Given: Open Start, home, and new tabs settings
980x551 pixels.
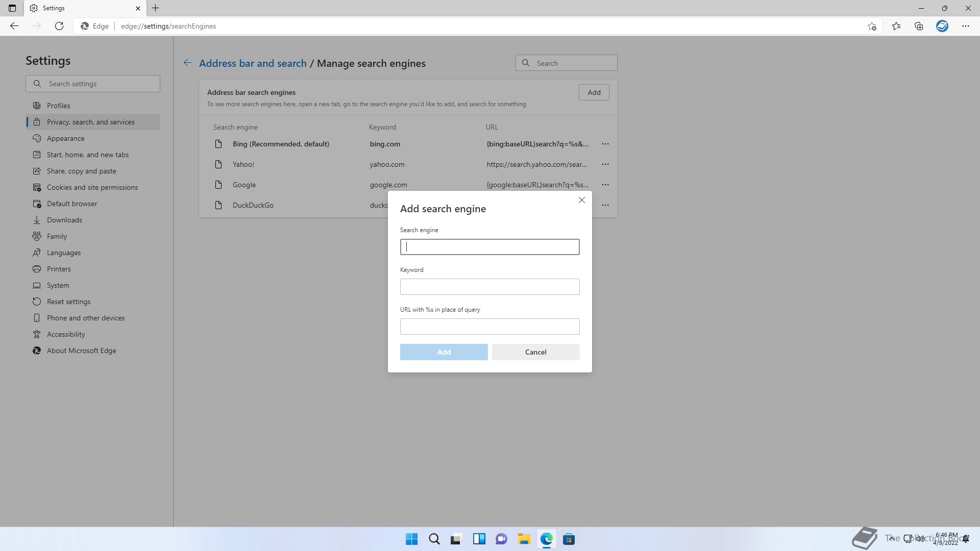Looking at the screenshot, I should click(x=93, y=155).
